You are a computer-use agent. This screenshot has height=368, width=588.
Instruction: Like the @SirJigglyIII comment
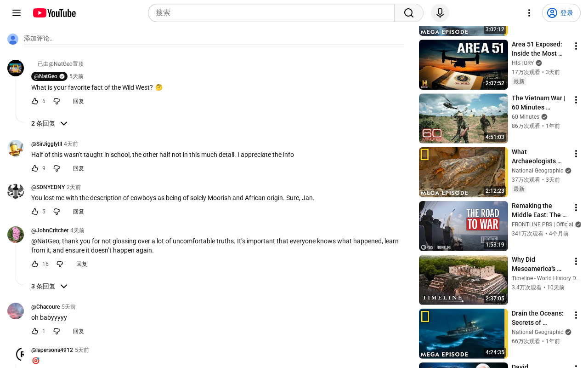(x=35, y=168)
